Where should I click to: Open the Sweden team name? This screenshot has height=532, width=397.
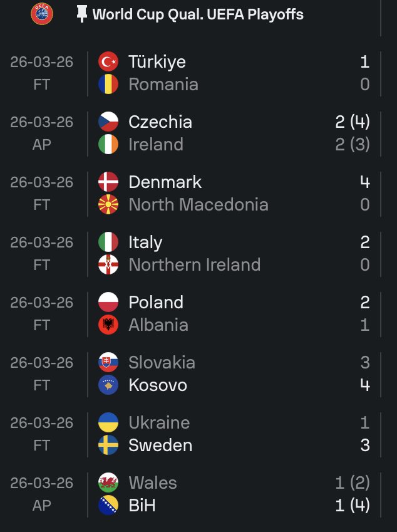point(160,445)
